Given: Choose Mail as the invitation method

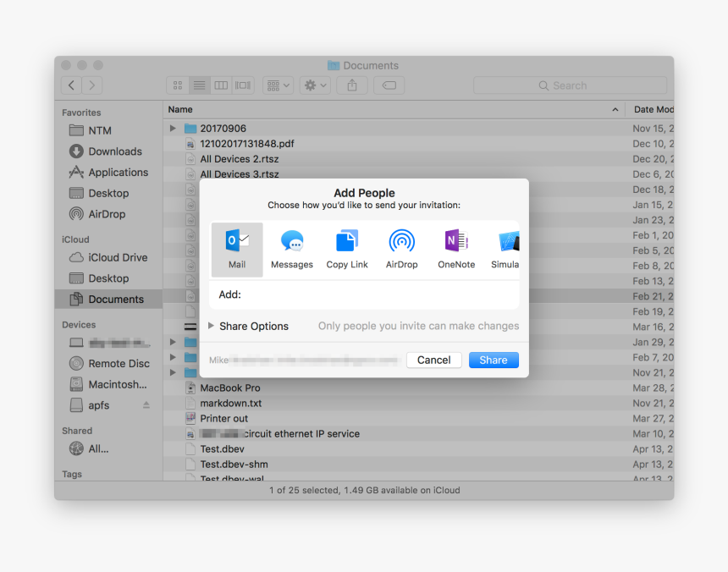Looking at the screenshot, I should (x=237, y=250).
